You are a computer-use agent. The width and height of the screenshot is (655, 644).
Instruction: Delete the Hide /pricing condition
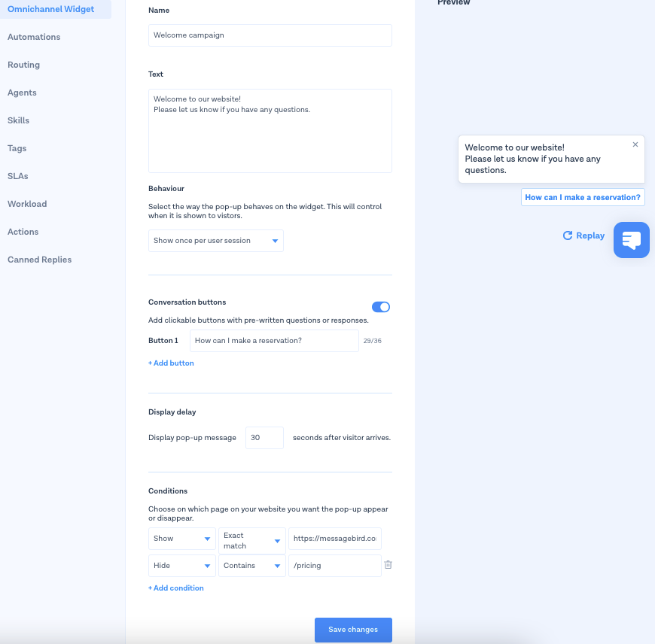(x=388, y=565)
